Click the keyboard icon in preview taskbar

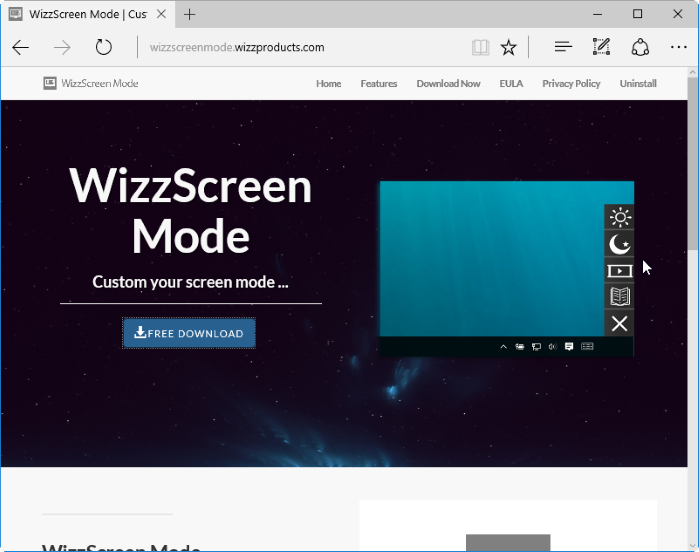tap(587, 346)
